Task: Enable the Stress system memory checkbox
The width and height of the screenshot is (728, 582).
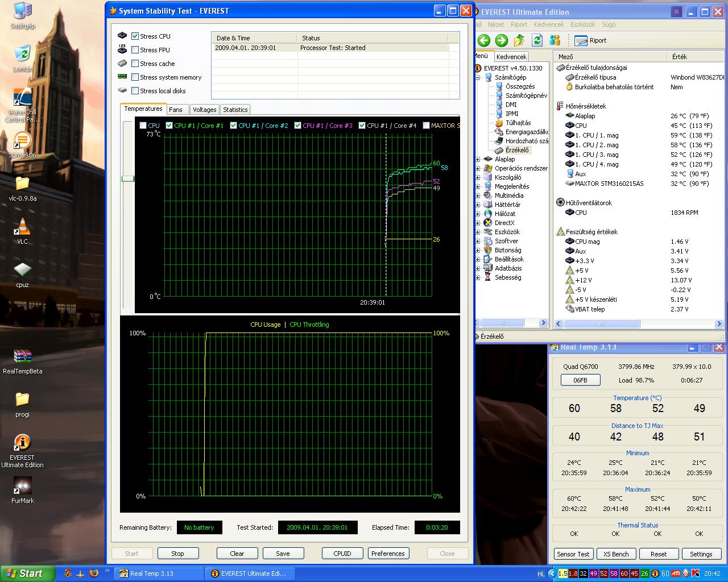Action: pyautogui.click(x=135, y=77)
